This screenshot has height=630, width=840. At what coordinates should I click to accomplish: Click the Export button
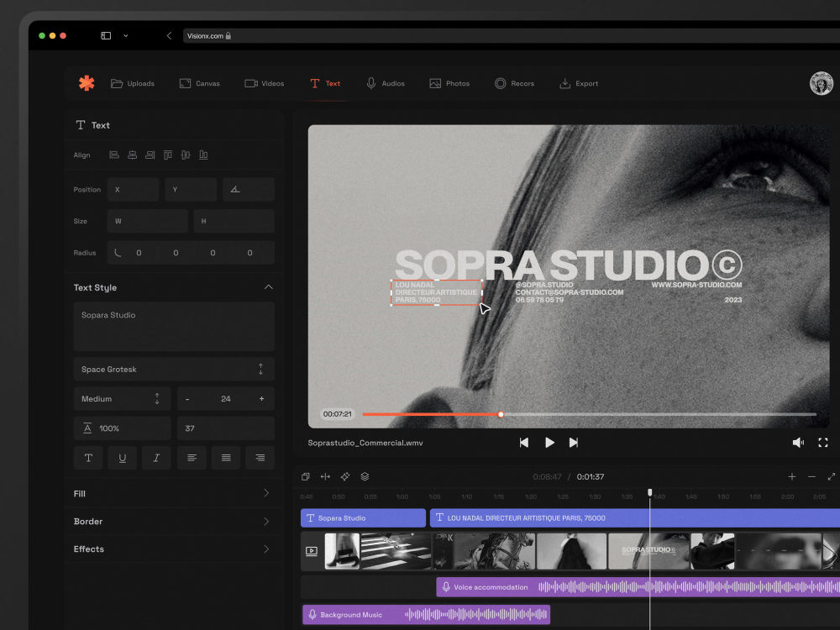[579, 83]
